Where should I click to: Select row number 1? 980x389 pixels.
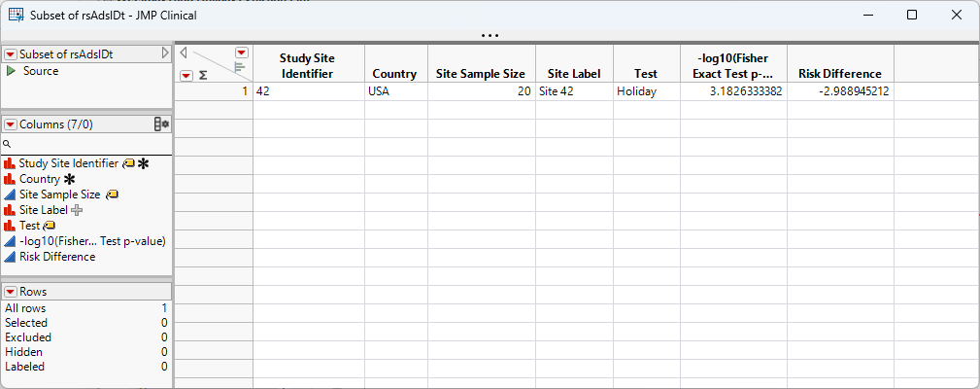pos(213,91)
